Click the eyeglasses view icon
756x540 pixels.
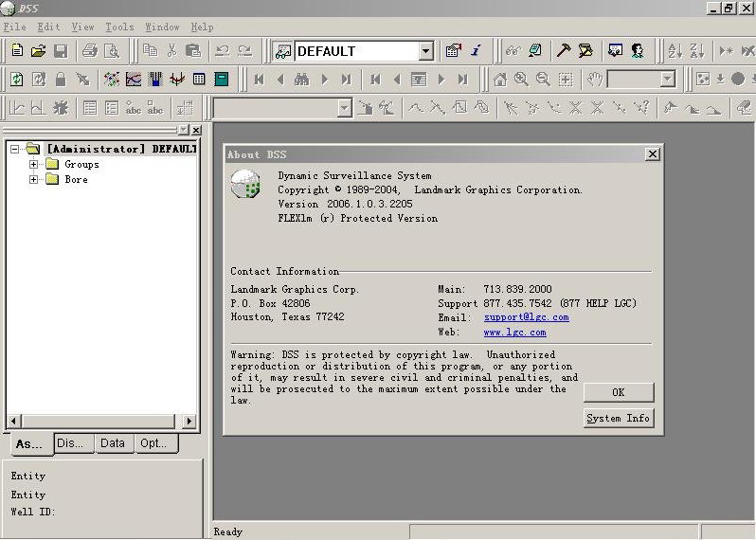coord(513,50)
